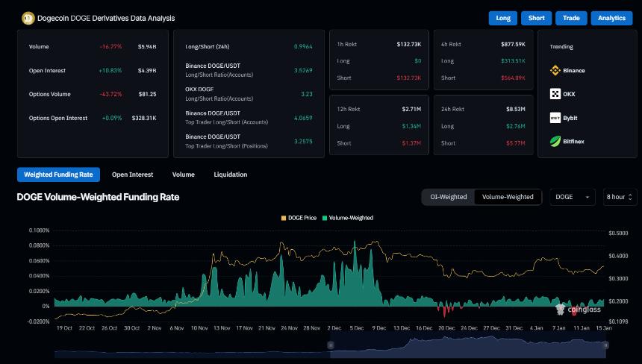The image size is (642, 364).
Task: Click the 5 Dec funding rate peak
Action: click(x=355, y=242)
